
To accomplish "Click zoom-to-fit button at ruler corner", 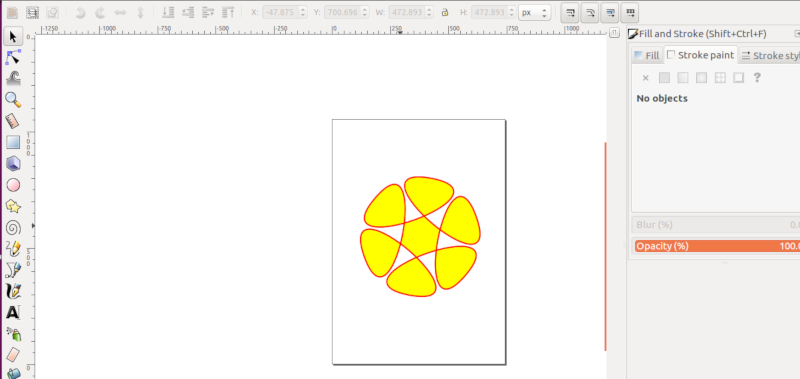I will [614, 33].
